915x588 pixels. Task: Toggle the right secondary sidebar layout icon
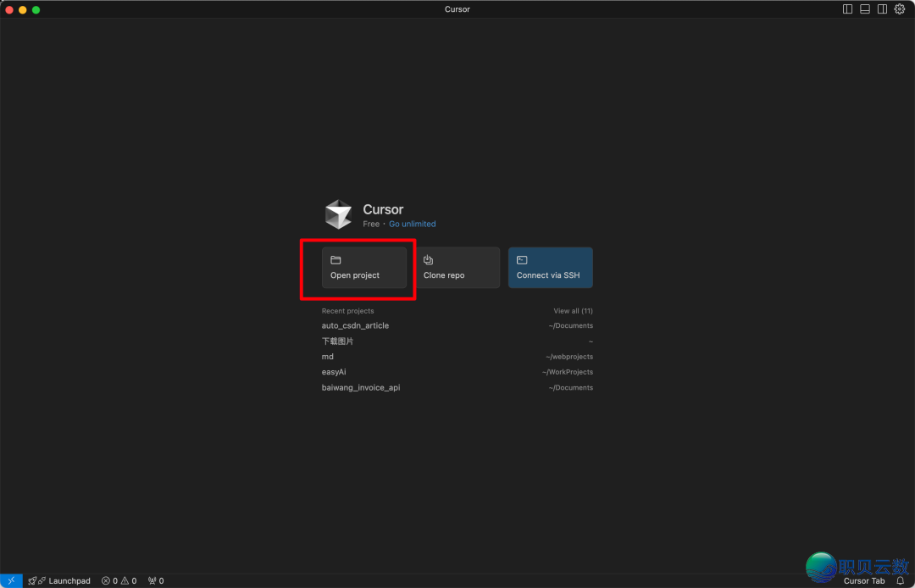(x=882, y=9)
